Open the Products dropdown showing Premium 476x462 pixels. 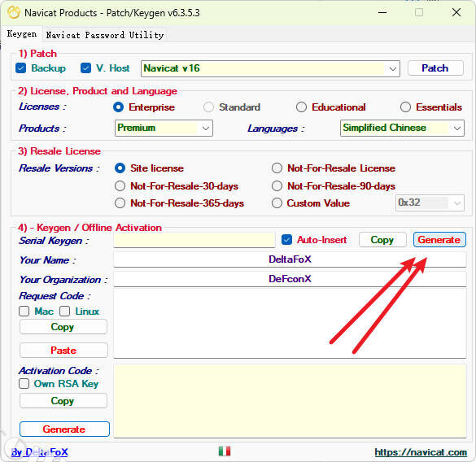pos(164,128)
